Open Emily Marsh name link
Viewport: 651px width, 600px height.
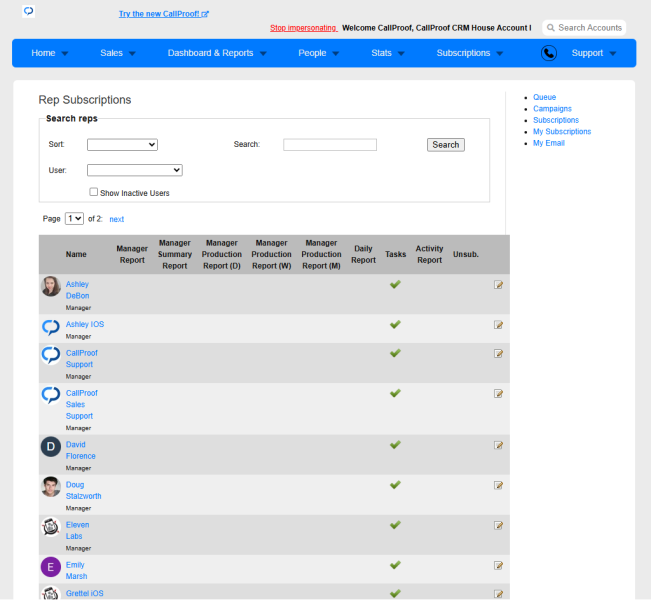[x=76, y=571]
